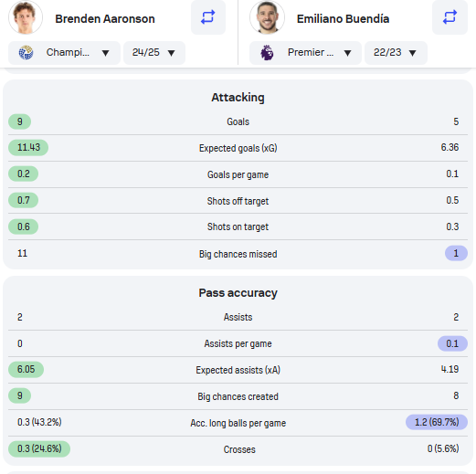Open Brenden Aaronson player name link
This screenshot has width=476, height=474.
tap(105, 19)
